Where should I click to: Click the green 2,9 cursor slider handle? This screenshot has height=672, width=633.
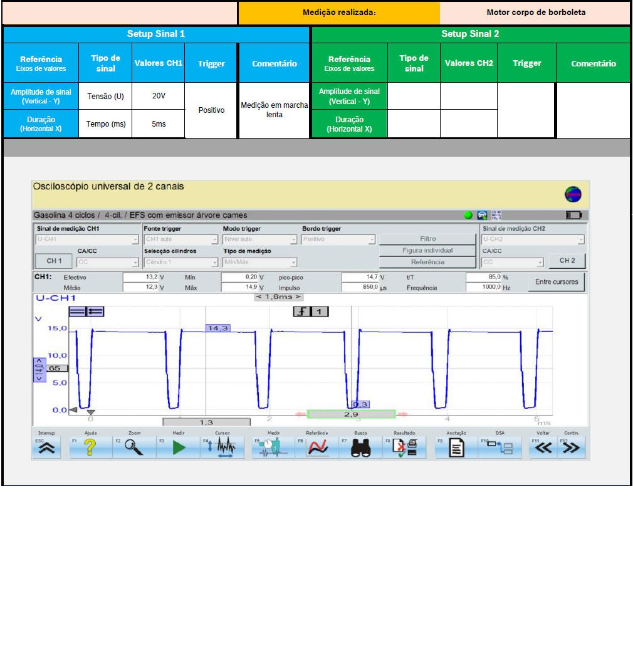(351, 414)
